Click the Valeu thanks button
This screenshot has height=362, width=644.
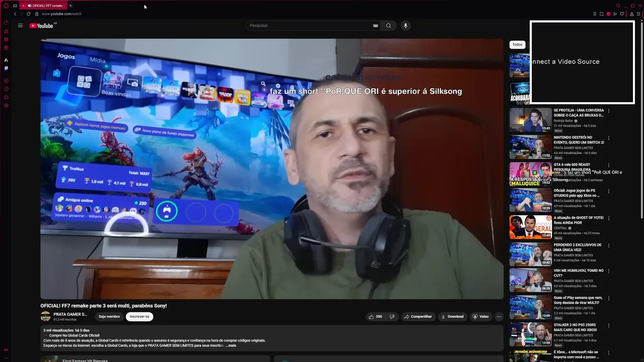[x=480, y=317]
